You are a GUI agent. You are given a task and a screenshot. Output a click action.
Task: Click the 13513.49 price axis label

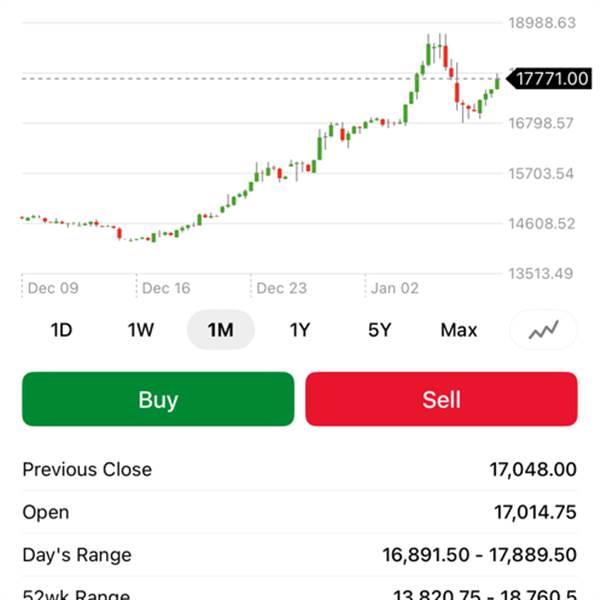click(543, 273)
